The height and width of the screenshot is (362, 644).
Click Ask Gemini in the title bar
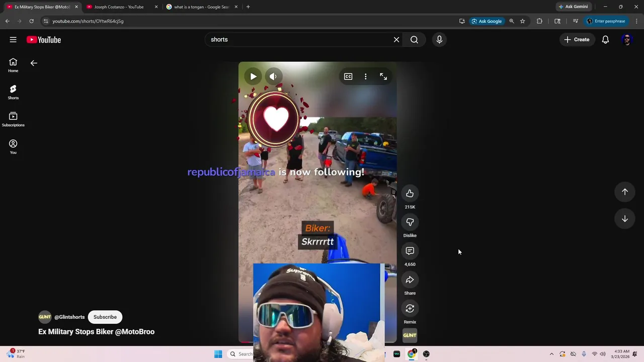click(573, 7)
